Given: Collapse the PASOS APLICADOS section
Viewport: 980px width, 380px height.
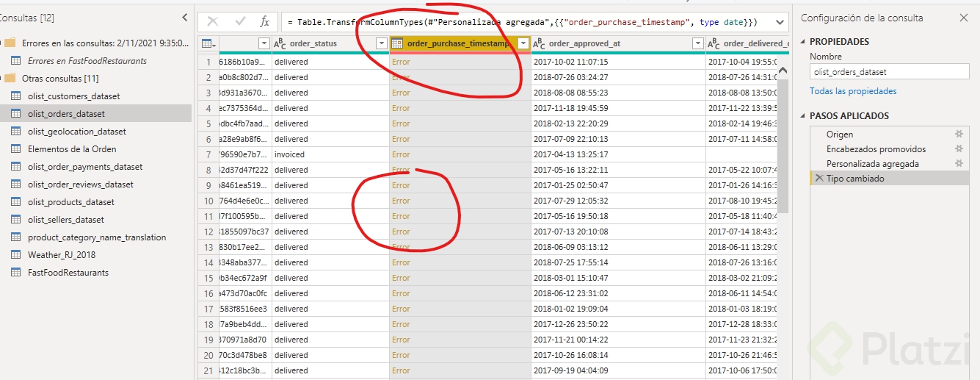Looking at the screenshot, I should 803,116.
